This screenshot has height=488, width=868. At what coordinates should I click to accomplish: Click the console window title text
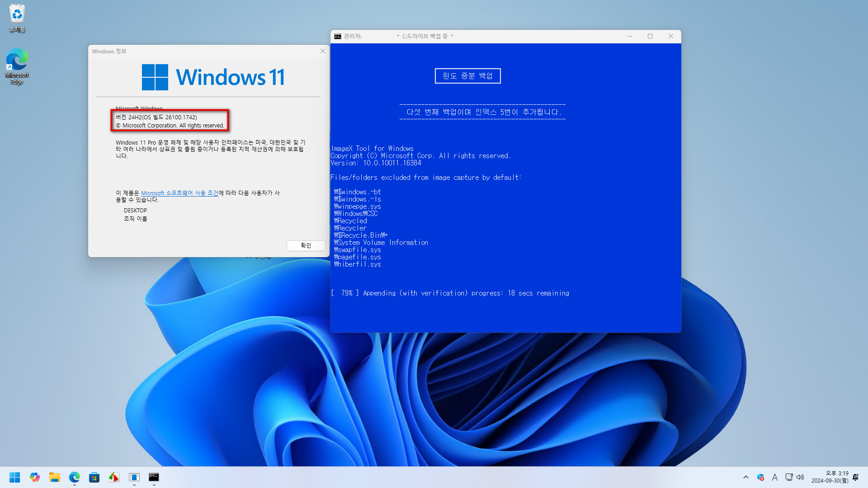click(398, 36)
